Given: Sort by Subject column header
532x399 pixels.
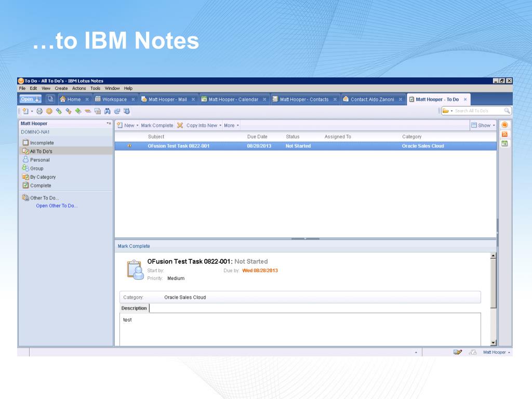Looking at the screenshot, I should [x=156, y=137].
